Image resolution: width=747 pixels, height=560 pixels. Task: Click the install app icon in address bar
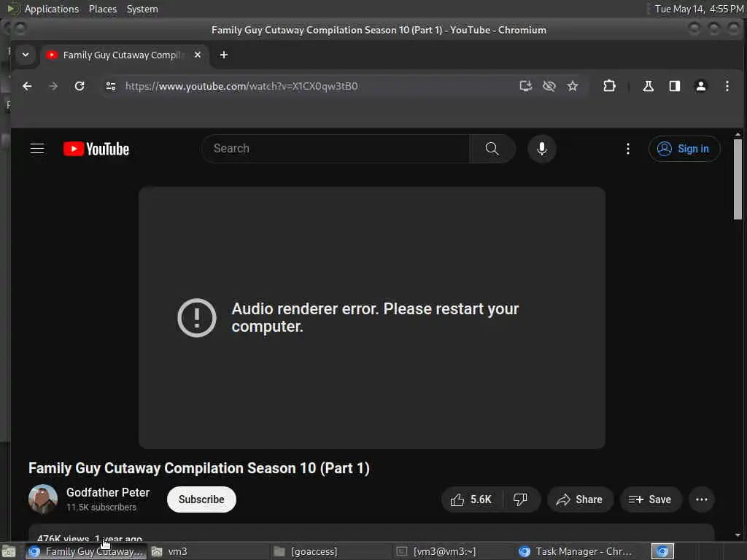(x=525, y=86)
